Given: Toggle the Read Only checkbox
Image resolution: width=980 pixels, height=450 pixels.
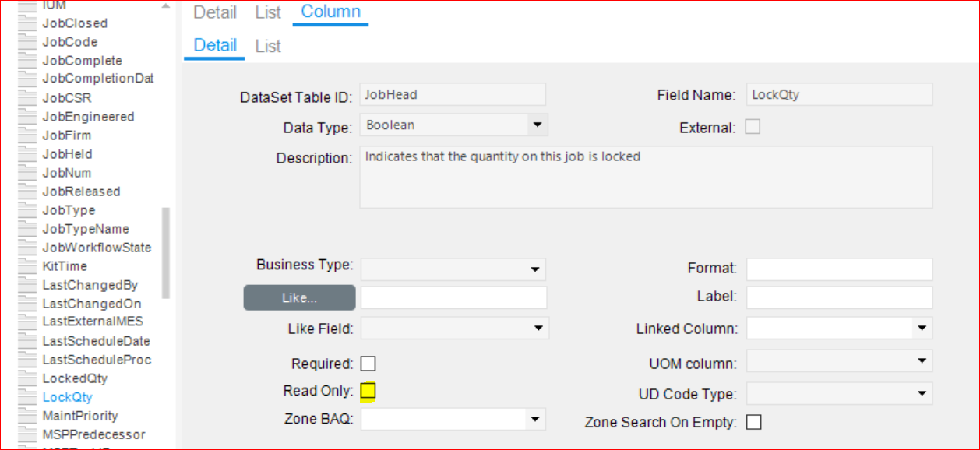Looking at the screenshot, I should pos(368,391).
